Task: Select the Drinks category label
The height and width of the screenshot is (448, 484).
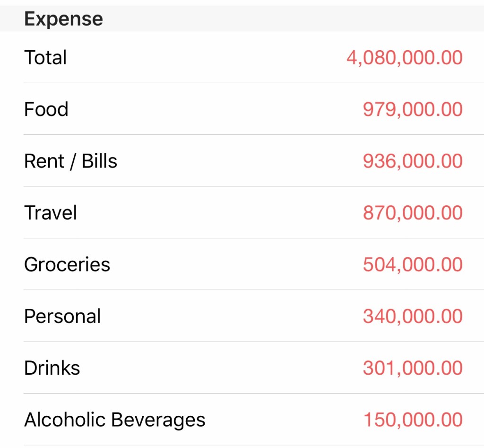Action: pos(52,368)
